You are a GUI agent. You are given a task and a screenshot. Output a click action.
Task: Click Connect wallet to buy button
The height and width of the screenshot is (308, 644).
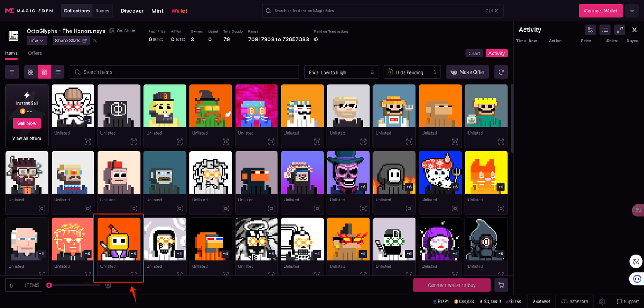pyautogui.click(x=451, y=285)
